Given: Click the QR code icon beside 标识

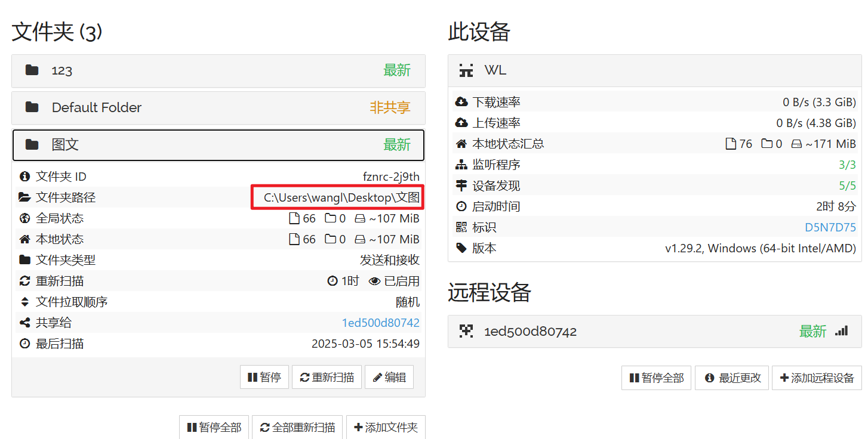Looking at the screenshot, I should [461, 227].
